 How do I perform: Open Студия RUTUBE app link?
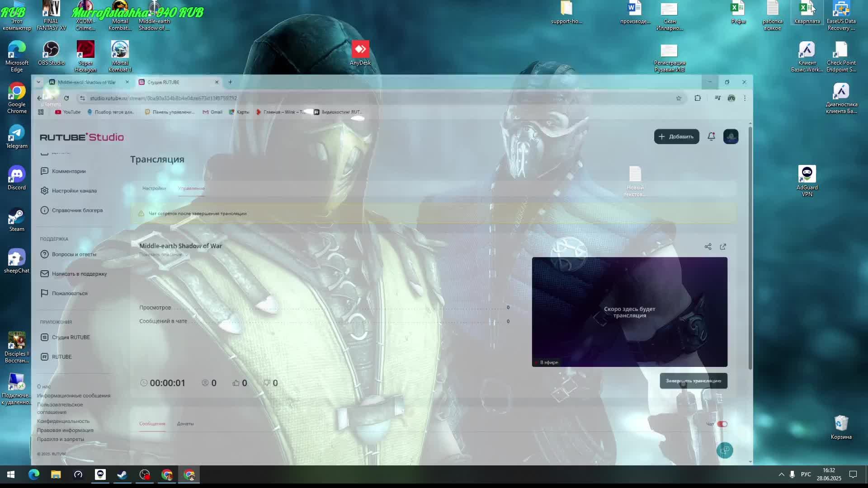point(65,338)
